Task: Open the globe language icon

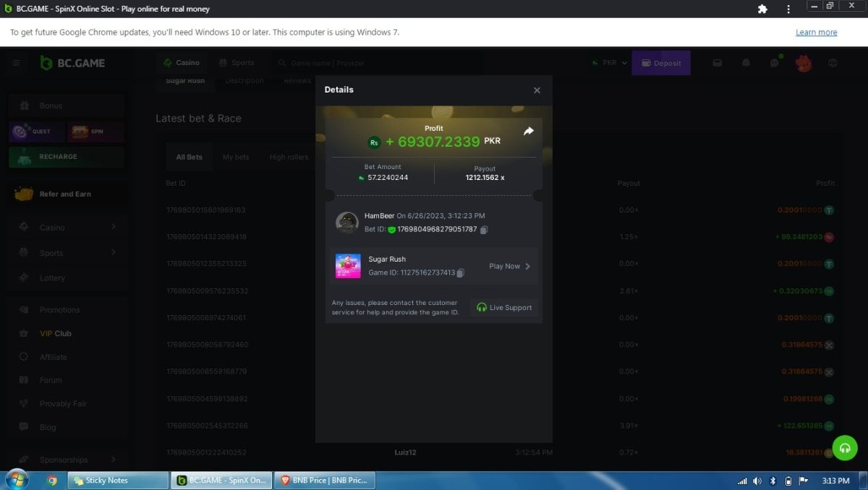Action: click(x=833, y=63)
